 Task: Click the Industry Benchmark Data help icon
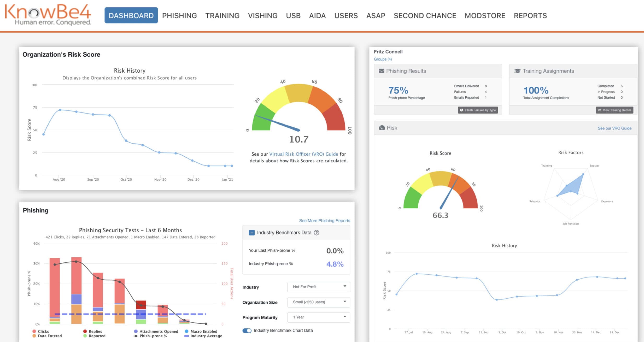click(x=316, y=233)
